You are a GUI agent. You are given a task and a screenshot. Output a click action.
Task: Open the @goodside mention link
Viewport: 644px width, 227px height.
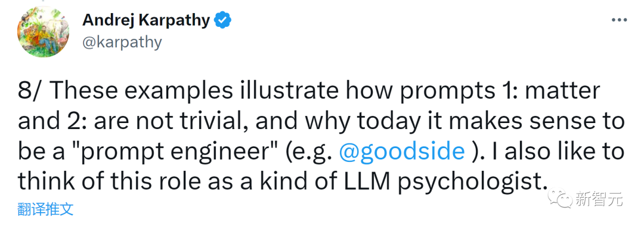pos(402,152)
